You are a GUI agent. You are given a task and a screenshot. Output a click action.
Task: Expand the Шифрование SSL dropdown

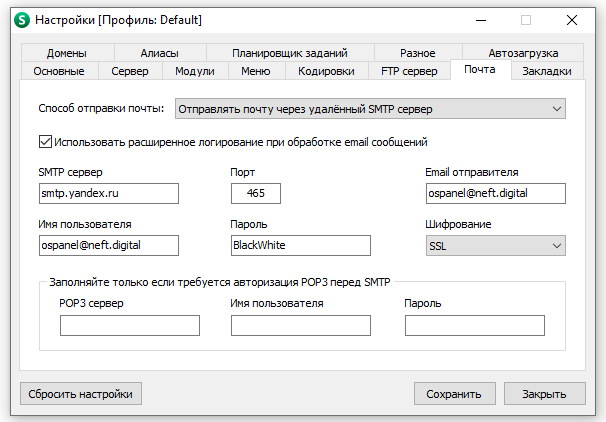tap(496, 245)
